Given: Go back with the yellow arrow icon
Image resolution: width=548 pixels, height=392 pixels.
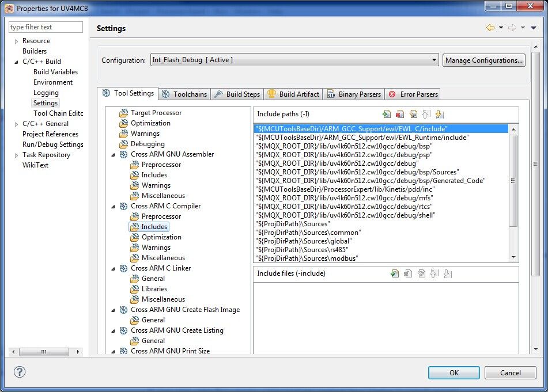Looking at the screenshot, I should click(x=490, y=28).
